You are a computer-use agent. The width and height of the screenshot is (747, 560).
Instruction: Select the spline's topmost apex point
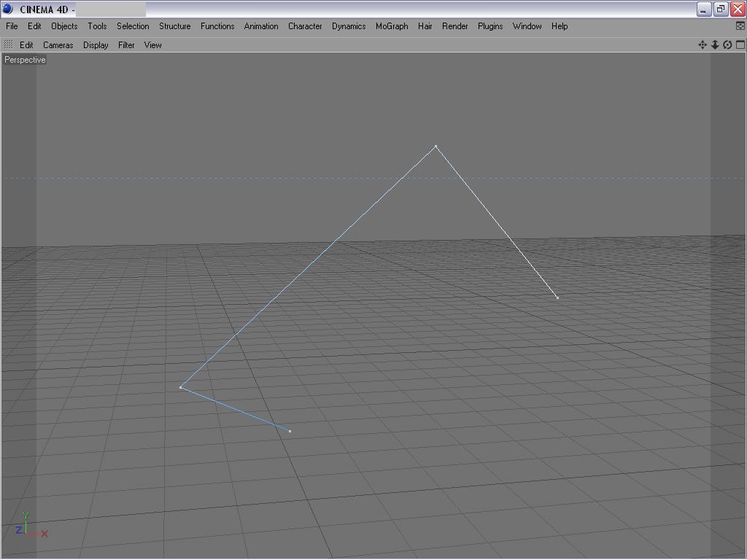(436, 146)
